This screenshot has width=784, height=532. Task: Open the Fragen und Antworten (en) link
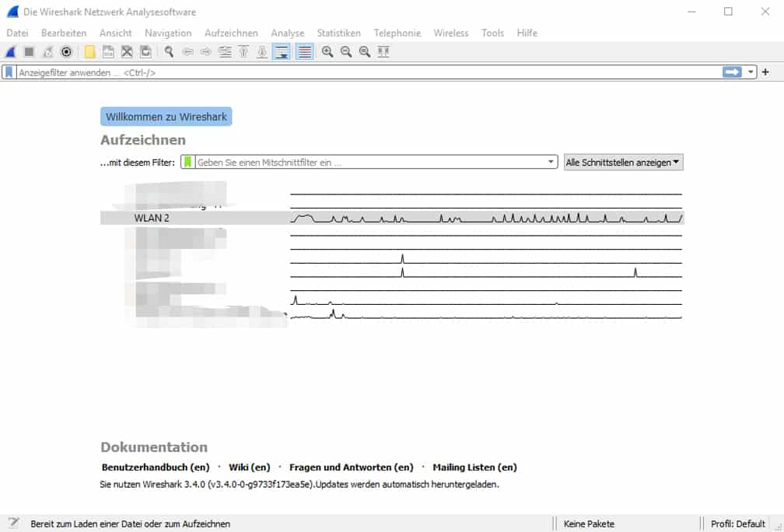pyautogui.click(x=351, y=467)
